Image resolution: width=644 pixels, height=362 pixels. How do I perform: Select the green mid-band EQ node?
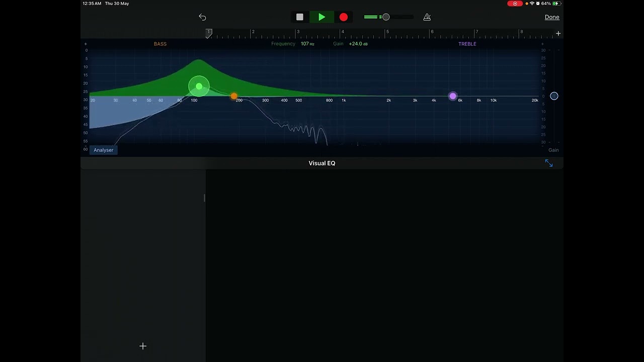(199, 86)
